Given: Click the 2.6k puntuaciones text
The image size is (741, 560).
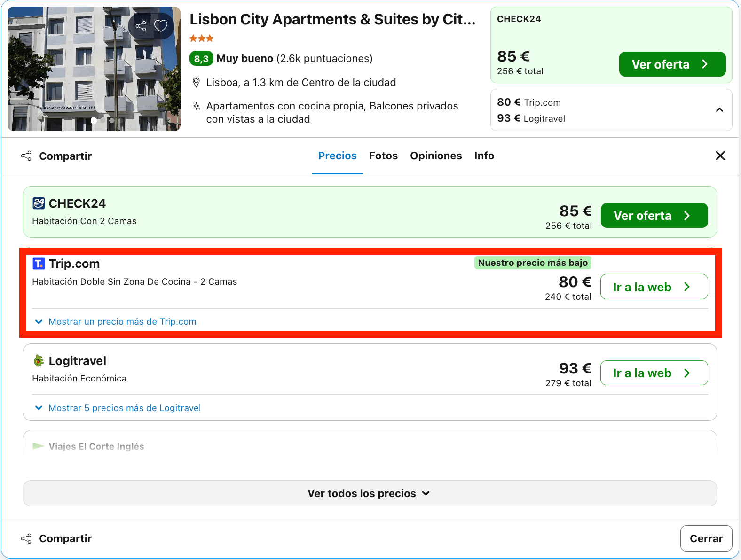Looking at the screenshot, I should (324, 59).
